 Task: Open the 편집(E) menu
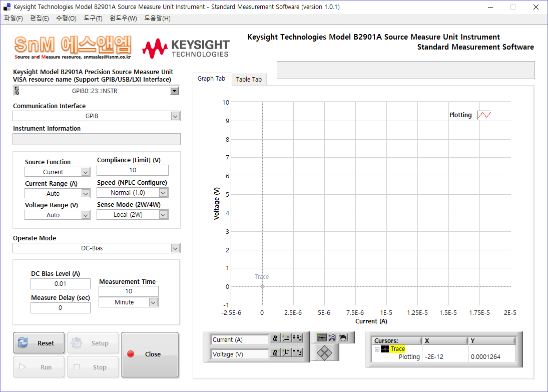[40, 19]
